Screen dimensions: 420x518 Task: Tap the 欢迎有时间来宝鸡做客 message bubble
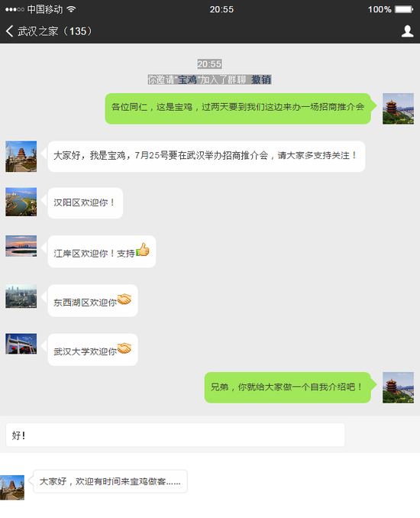pos(110,481)
